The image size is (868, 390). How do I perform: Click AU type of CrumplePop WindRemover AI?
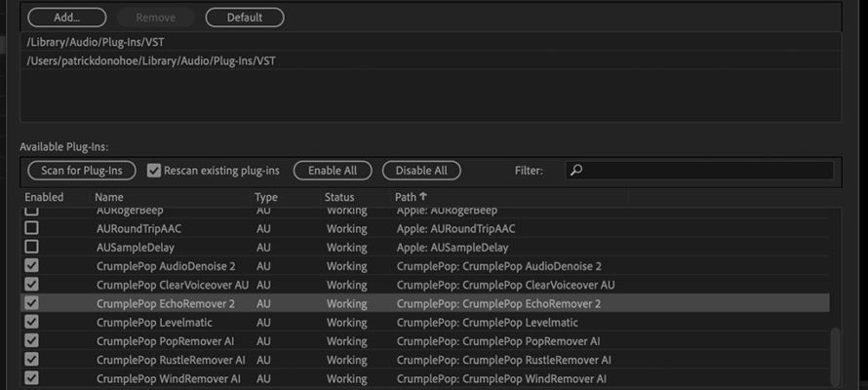pos(263,379)
